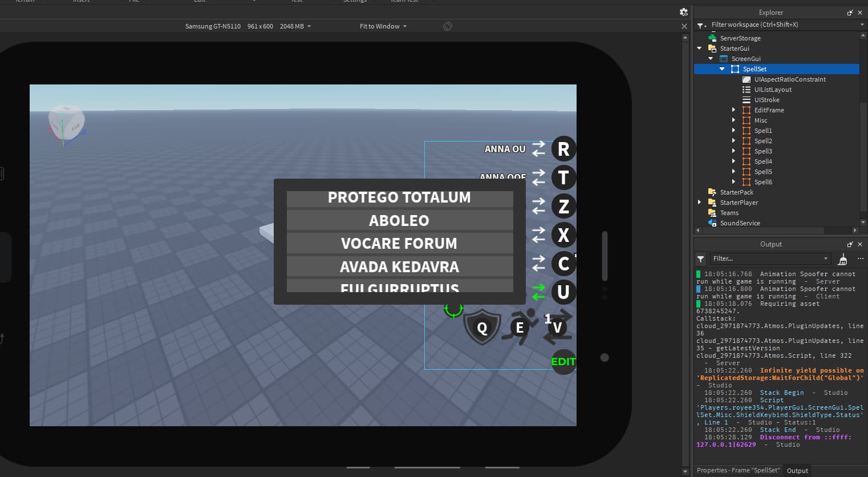Click the viewport scrollbar up arrow
Viewport: 868px width, 477px height.
click(686, 38)
